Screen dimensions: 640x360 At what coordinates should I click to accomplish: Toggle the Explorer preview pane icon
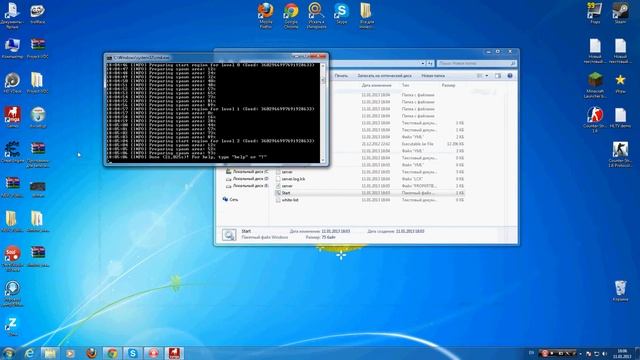pyautogui.click(x=498, y=76)
